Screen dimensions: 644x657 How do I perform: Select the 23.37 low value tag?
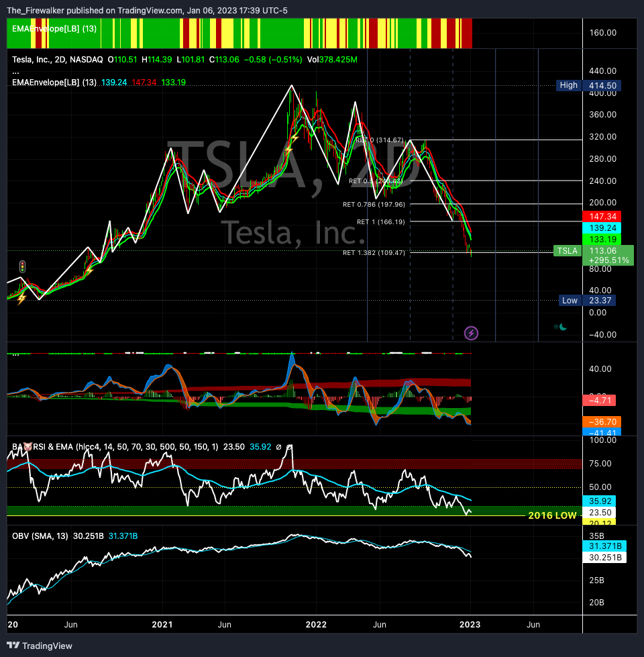[600, 301]
